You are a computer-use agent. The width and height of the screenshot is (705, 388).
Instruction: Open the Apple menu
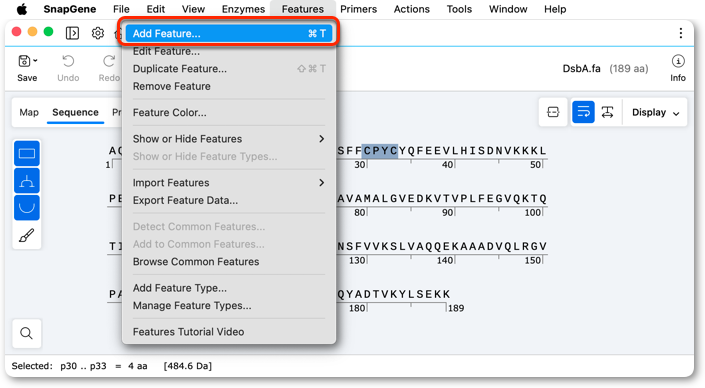pyautogui.click(x=22, y=9)
